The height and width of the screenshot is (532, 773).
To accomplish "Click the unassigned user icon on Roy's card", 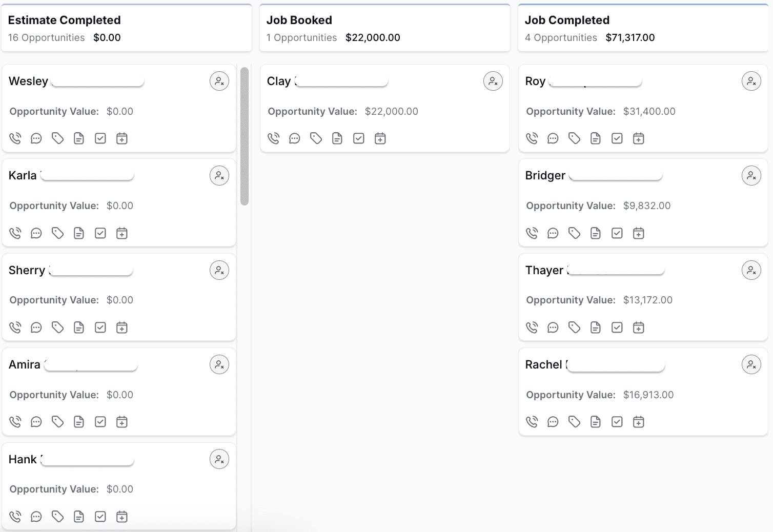I will pos(751,81).
